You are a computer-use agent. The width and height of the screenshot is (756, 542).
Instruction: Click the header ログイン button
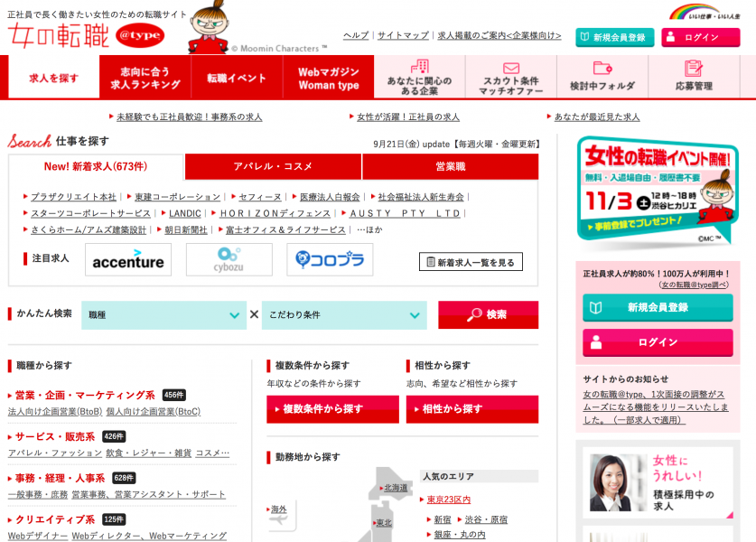tap(701, 37)
